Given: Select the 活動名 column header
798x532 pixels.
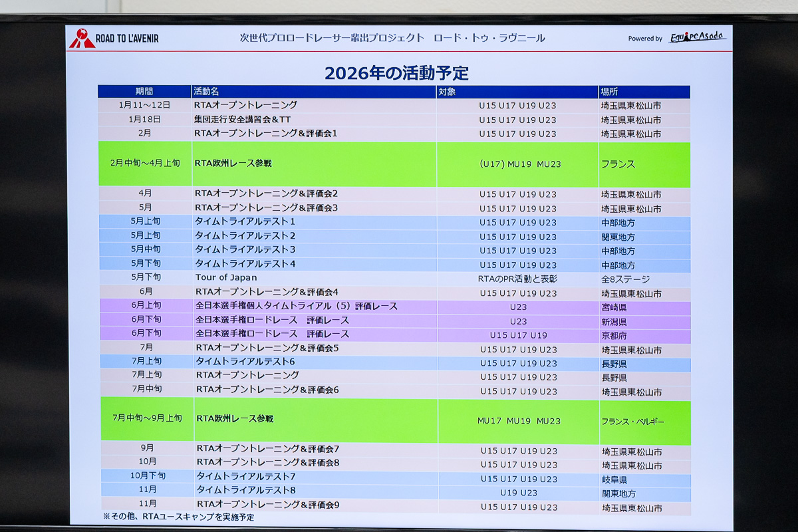Looking at the screenshot, I should (206, 92).
